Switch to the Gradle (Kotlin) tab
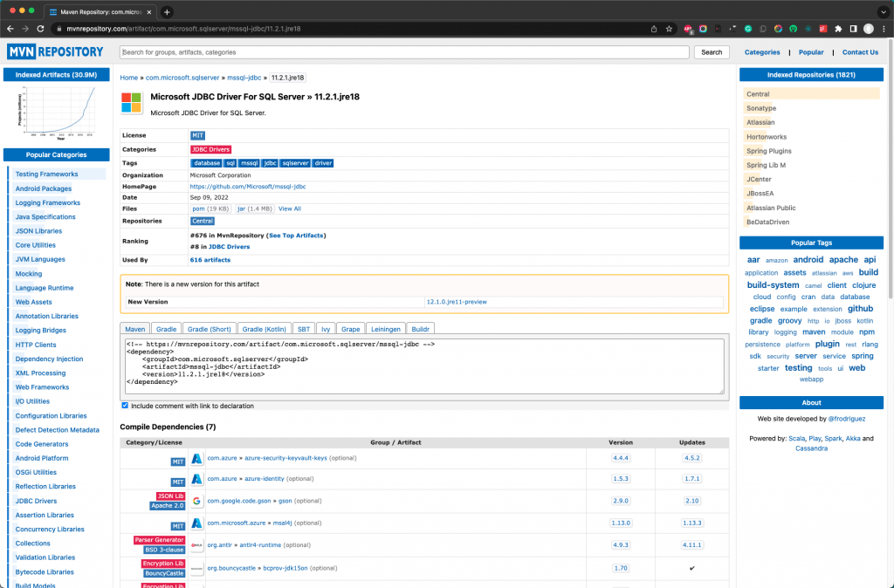This screenshot has height=588, width=894. (264, 329)
